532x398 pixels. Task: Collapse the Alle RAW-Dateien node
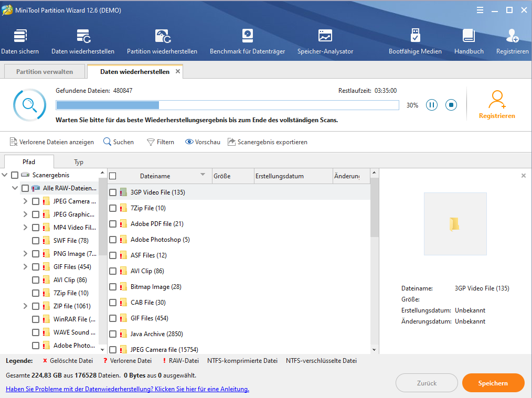click(x=15, y=188)
